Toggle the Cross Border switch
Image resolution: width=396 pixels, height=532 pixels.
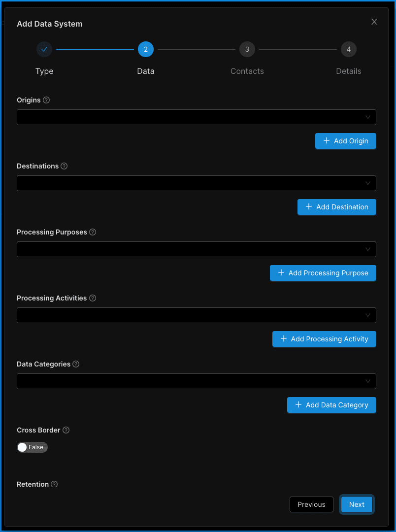[x=32, y=447]
